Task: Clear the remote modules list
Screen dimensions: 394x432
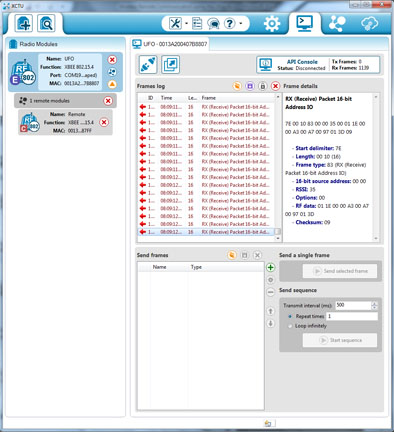Action: click(x=108, y=101)
